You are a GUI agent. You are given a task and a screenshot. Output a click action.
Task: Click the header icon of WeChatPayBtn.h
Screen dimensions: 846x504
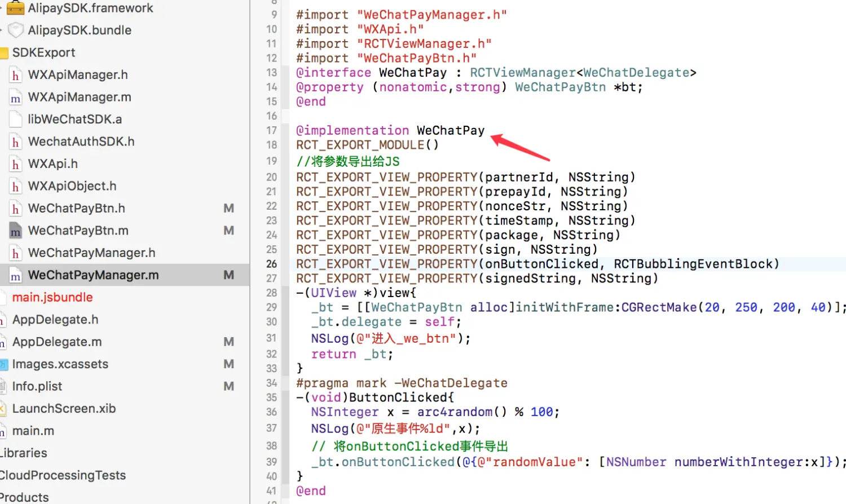click(16, 209)
